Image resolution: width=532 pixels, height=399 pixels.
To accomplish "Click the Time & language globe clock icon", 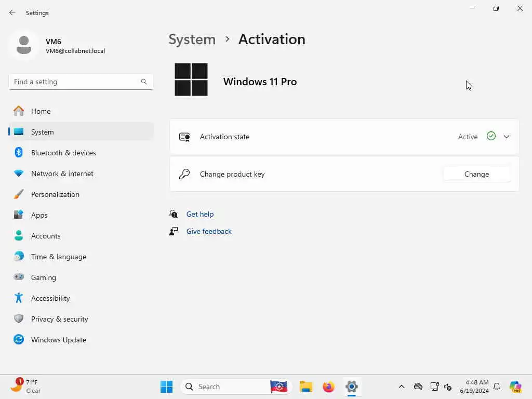I will [x=19, y=256].
